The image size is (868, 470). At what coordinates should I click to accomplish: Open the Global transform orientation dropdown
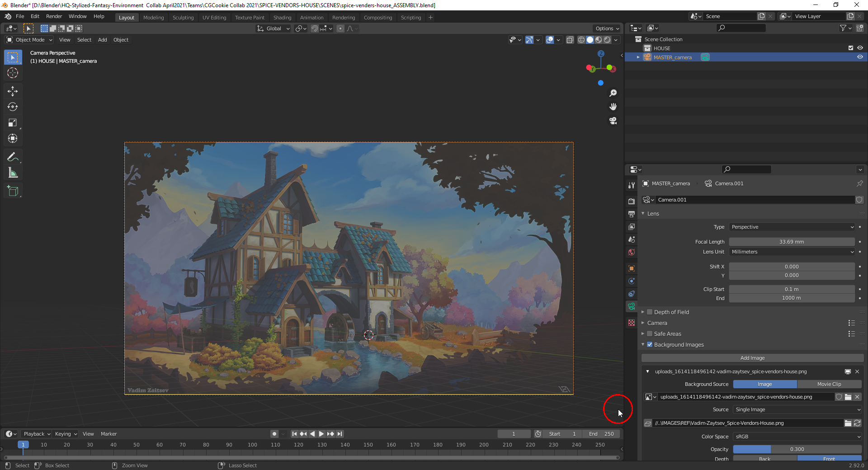pos(274,29)
